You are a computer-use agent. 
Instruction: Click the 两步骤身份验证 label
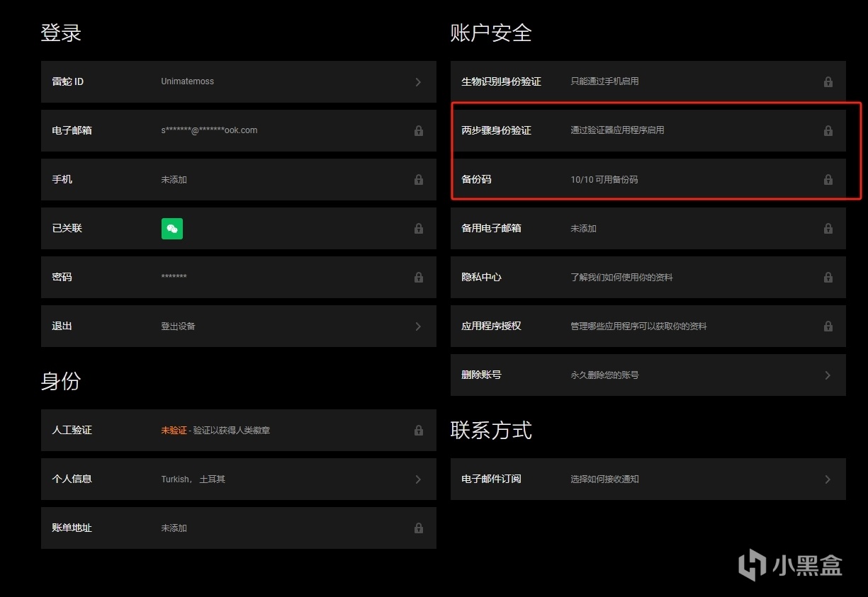coord(496,130)
